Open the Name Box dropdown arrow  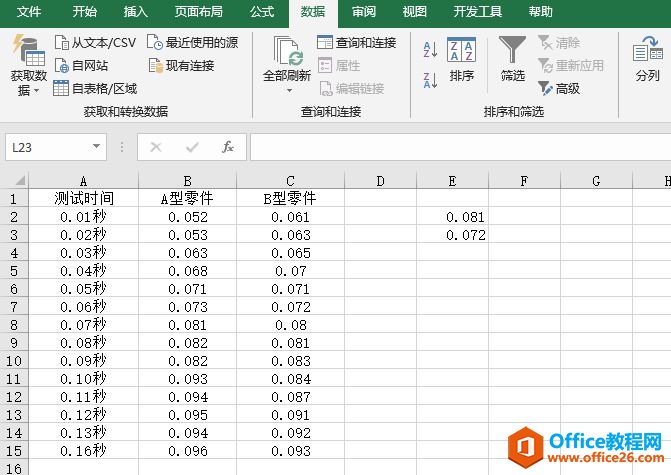[97, 147]
